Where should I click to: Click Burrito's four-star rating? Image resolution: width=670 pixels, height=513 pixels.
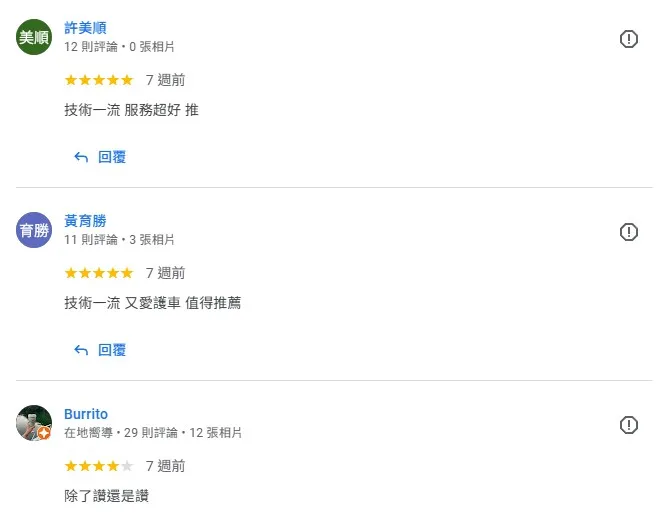coord(99,466)
